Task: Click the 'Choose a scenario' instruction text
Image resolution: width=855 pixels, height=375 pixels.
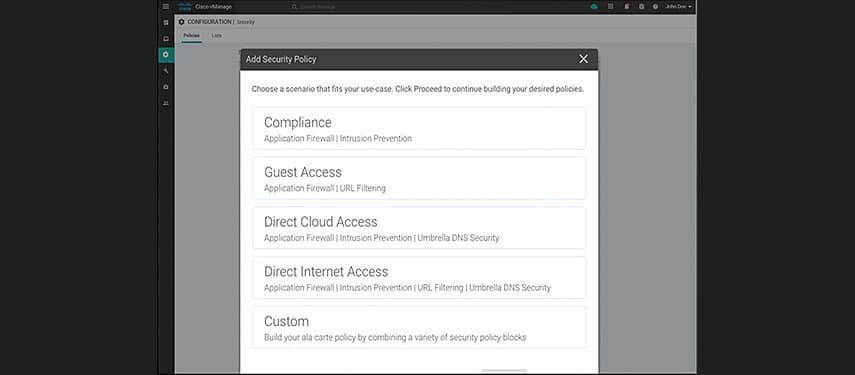Action: [418, 89]
